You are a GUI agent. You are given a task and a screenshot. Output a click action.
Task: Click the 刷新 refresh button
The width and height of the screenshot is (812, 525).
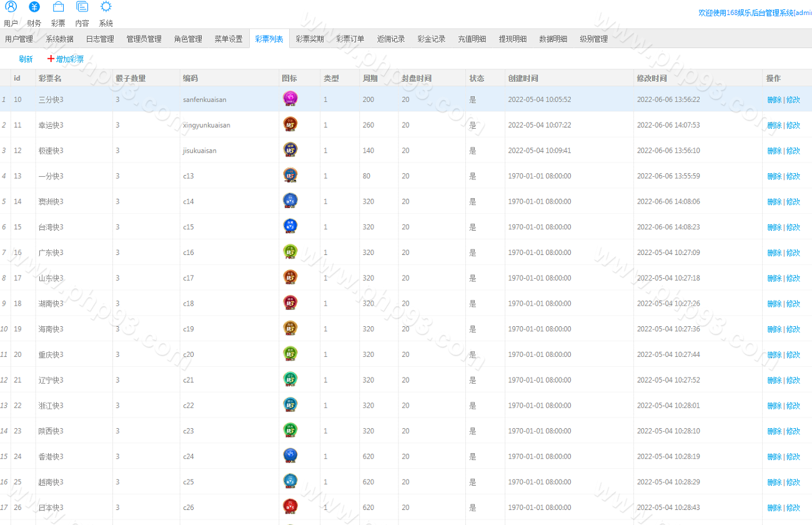(26, 59)
